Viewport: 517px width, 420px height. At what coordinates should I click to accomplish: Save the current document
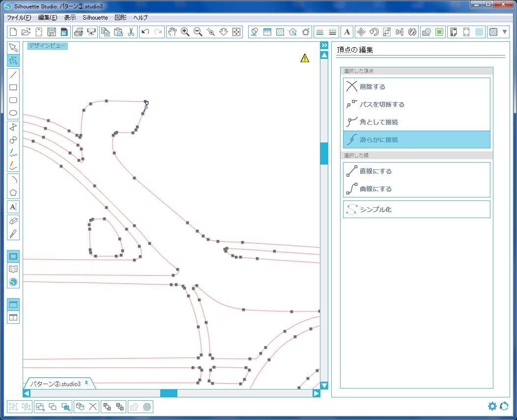[x=52, y=32]
